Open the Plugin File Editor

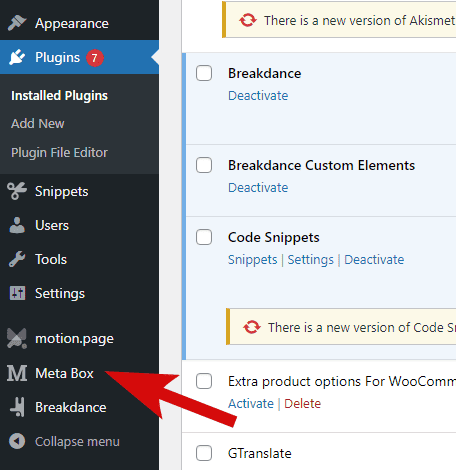(x=59, y=153)
